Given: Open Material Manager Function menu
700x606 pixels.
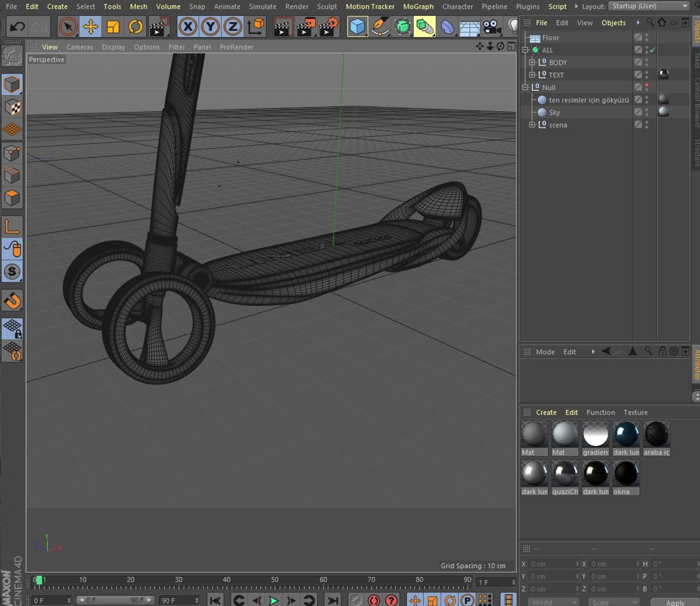Looking at the screenshot, I should 601,412.
